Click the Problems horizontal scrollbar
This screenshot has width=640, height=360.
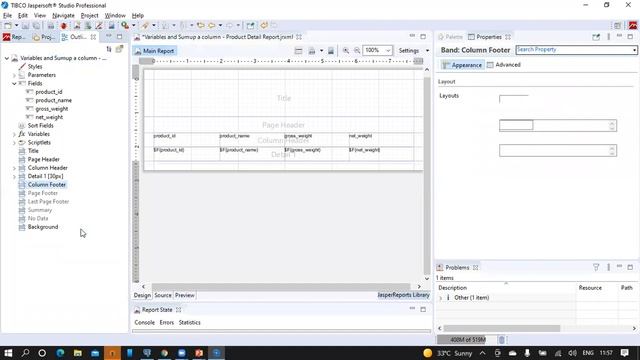coord(502,328)
